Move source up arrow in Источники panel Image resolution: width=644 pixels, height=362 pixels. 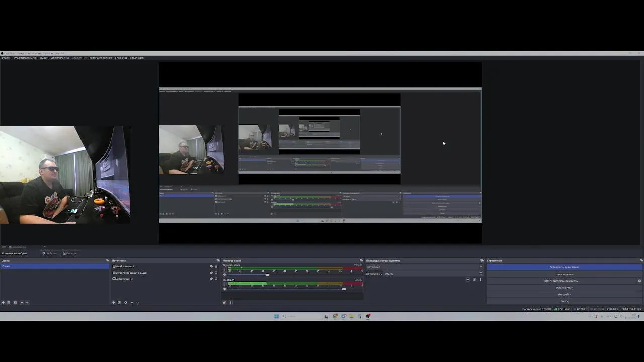coord(132,302)
